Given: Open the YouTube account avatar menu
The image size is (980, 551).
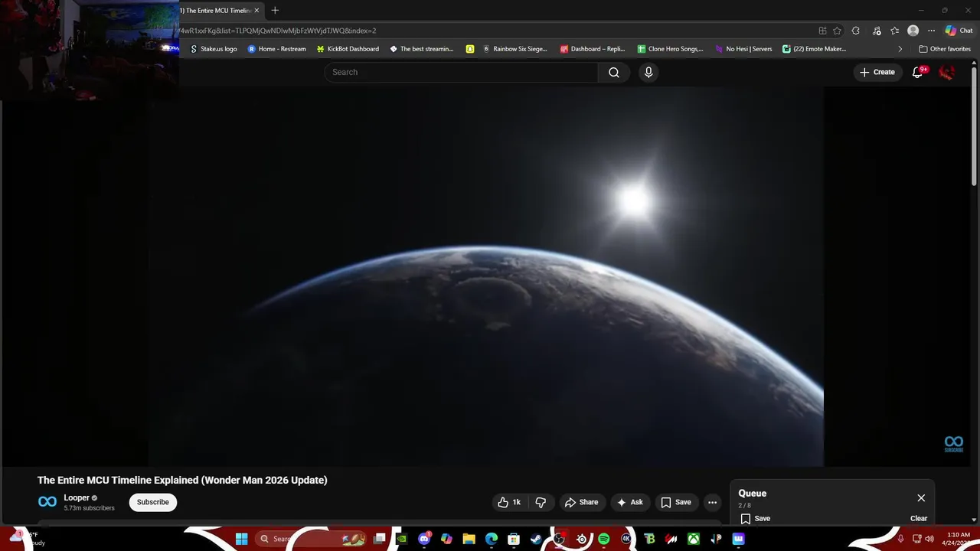Looking at the screenshot, I should pyautogui.click(x=947, y=72).
